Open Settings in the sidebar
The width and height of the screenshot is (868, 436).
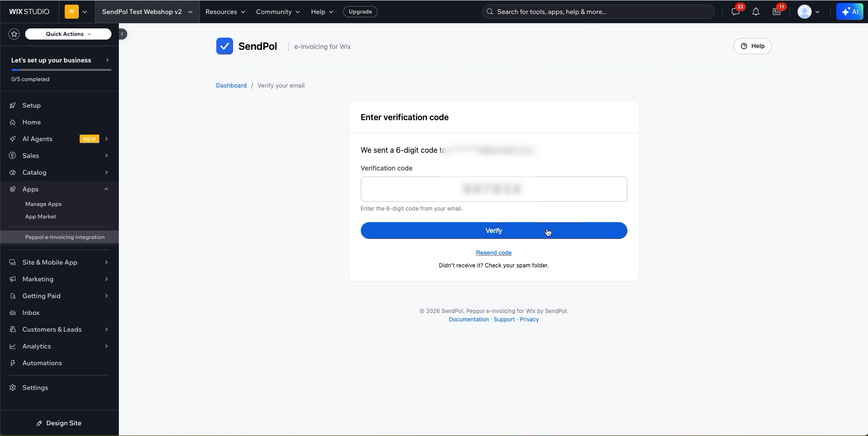pos(59,388)
